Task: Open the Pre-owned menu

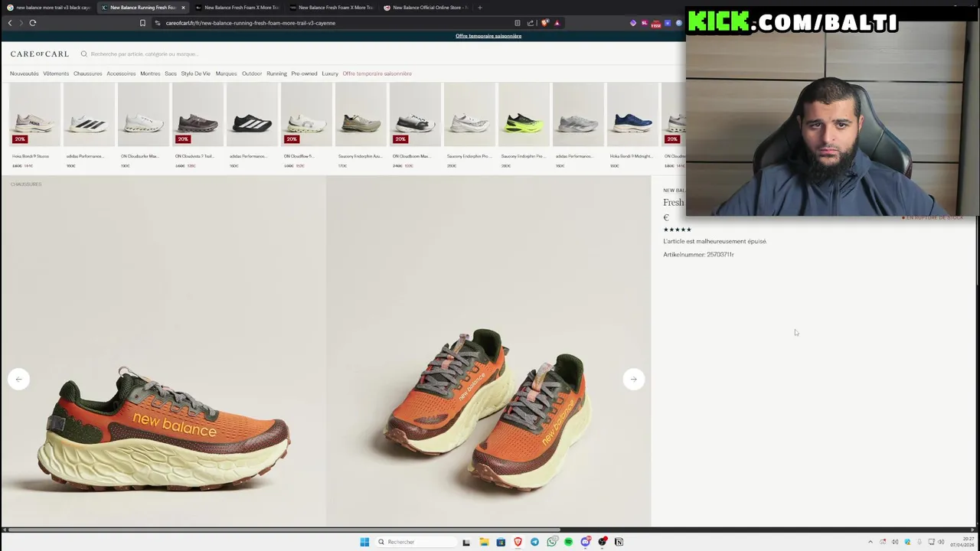Action: [304, 73]
